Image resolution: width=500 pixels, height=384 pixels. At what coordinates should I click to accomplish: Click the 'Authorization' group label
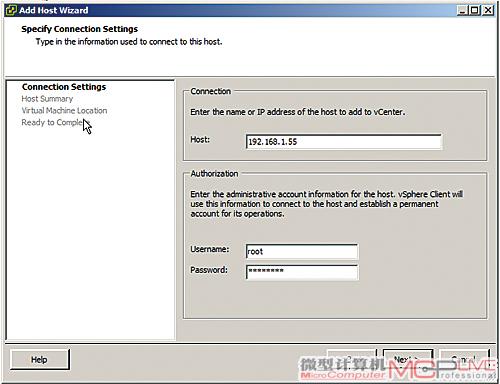214,174
